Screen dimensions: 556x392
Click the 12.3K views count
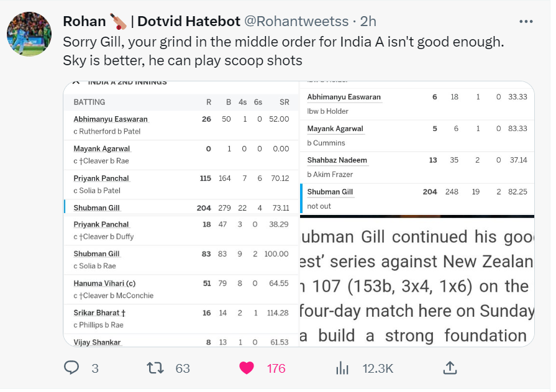tap(378, 368)
